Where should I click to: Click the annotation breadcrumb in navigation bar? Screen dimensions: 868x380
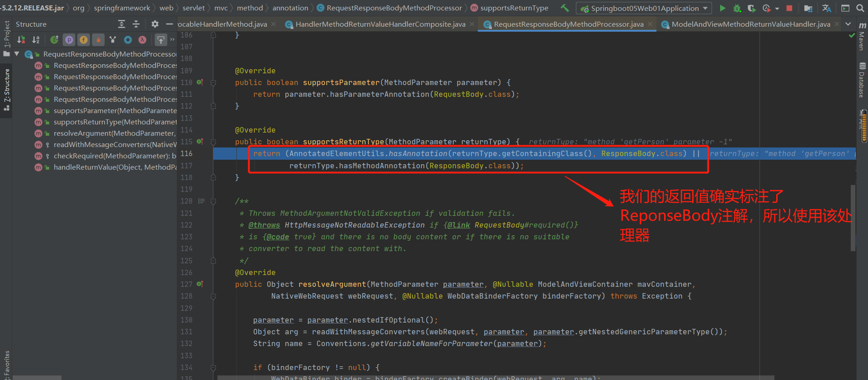click(x=290, y=8)
